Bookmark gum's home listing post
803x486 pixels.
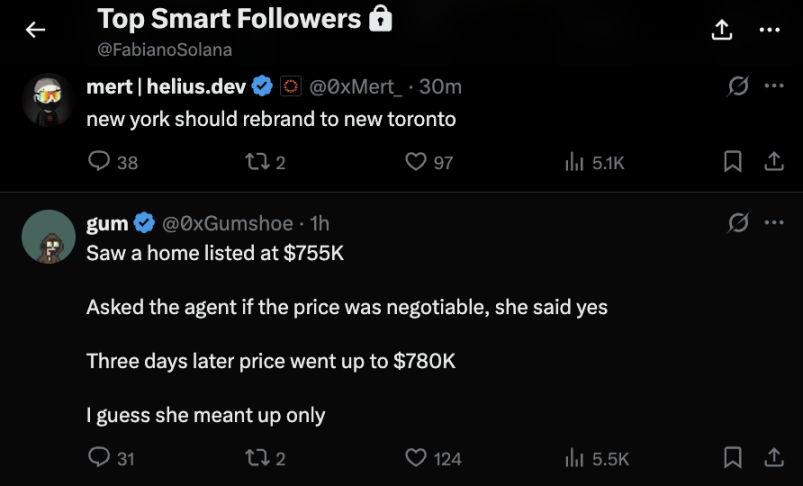click(733, 458)
